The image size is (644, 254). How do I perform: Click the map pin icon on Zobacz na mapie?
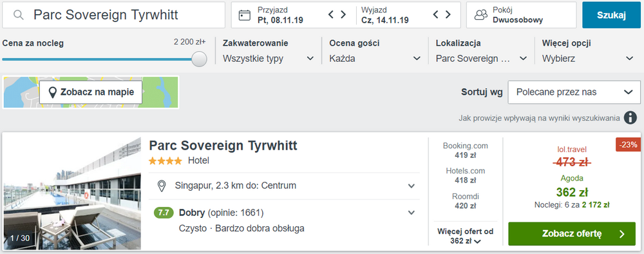point(53,92)
